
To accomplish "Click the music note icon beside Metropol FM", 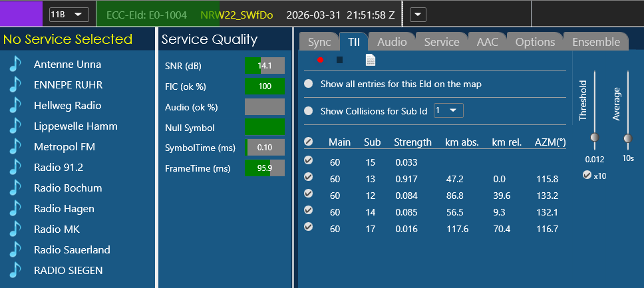I will 15,147.
